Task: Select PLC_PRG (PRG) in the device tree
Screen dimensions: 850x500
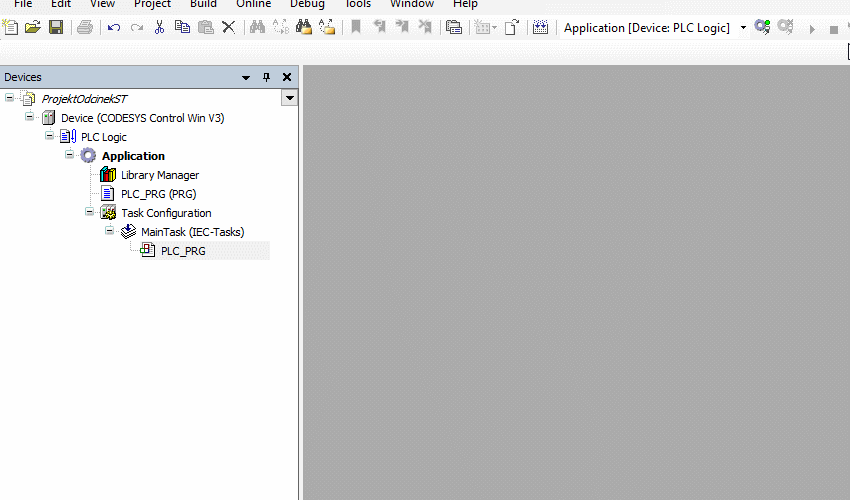Action: [x=158, y=194]
